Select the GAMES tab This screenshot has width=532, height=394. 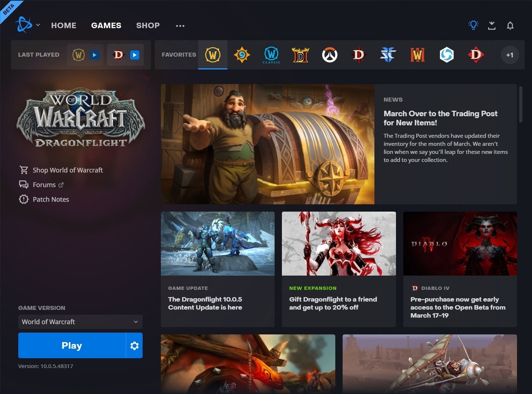point(106,25)
